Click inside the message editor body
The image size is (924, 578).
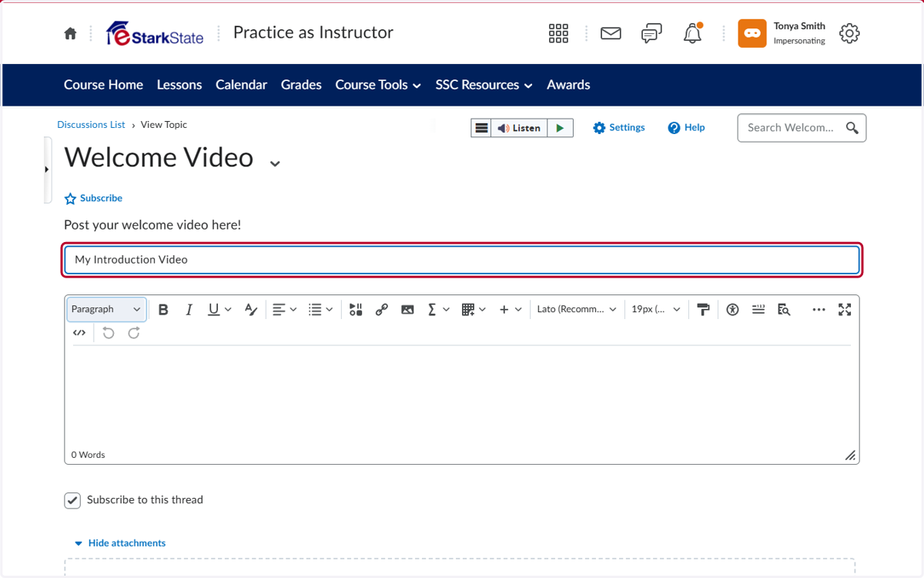tap(462, 396)
